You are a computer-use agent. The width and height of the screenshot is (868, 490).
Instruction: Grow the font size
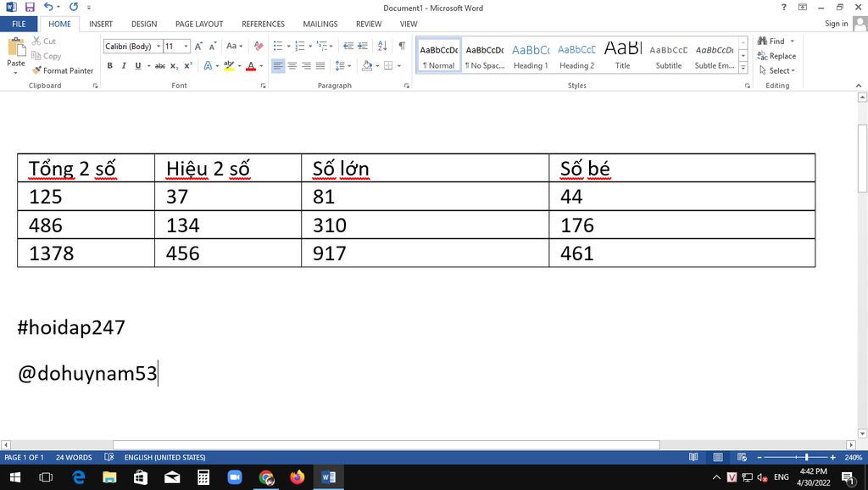pos(198,46)
